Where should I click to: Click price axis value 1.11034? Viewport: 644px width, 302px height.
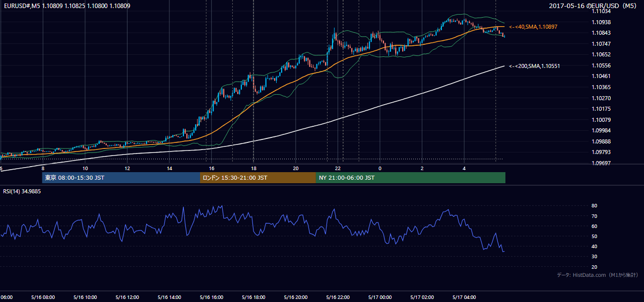pyautogui.click(x=602, y=11)
